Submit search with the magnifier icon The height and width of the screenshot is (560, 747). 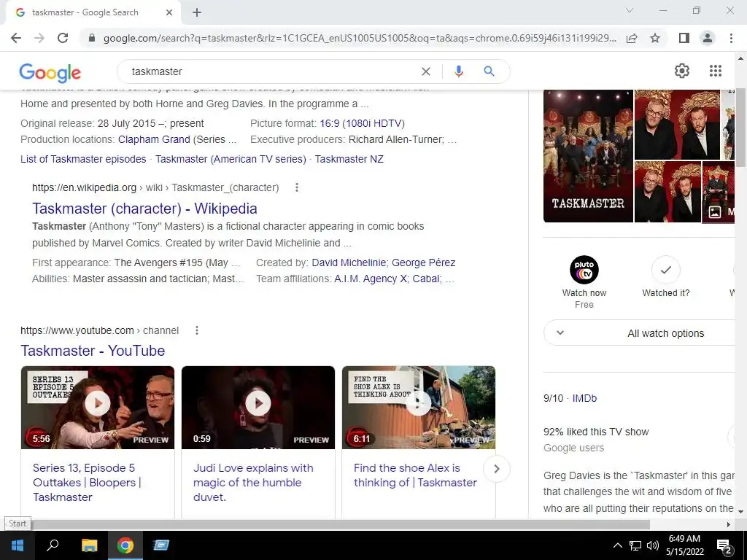489,71
